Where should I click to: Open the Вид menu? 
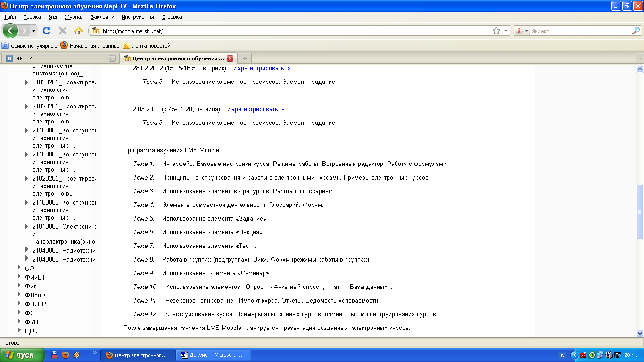[x=52, y=17]
